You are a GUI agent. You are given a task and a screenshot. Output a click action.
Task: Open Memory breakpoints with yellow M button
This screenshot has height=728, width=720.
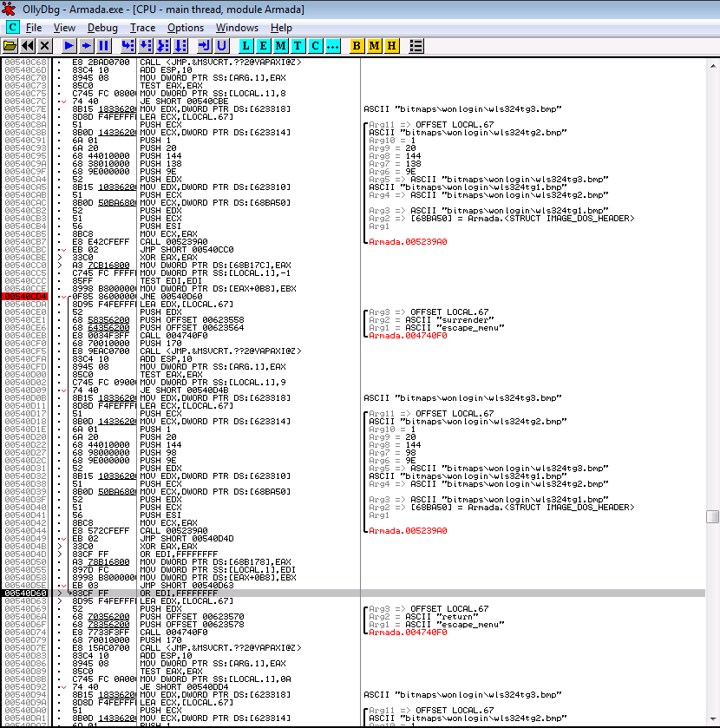[x=374, y=45]
